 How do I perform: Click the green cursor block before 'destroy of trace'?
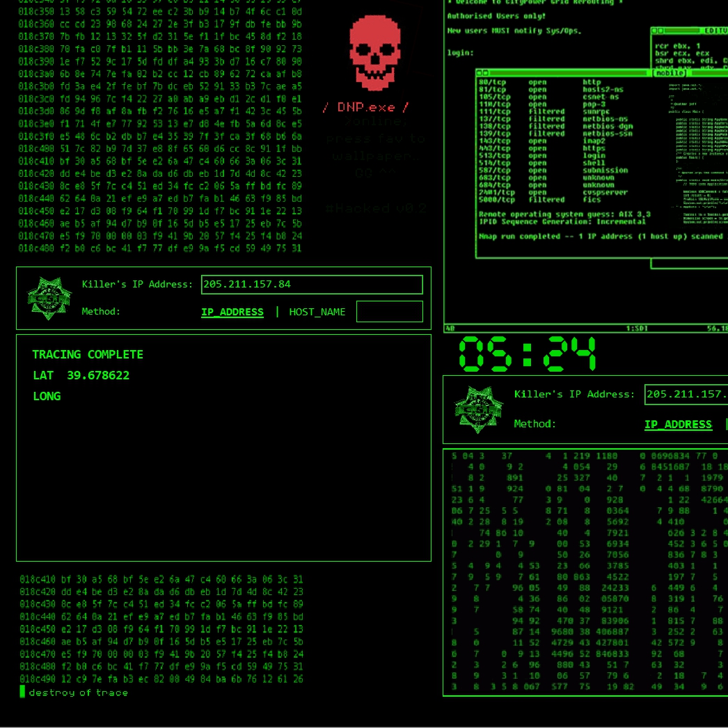[x=22, y=691]
